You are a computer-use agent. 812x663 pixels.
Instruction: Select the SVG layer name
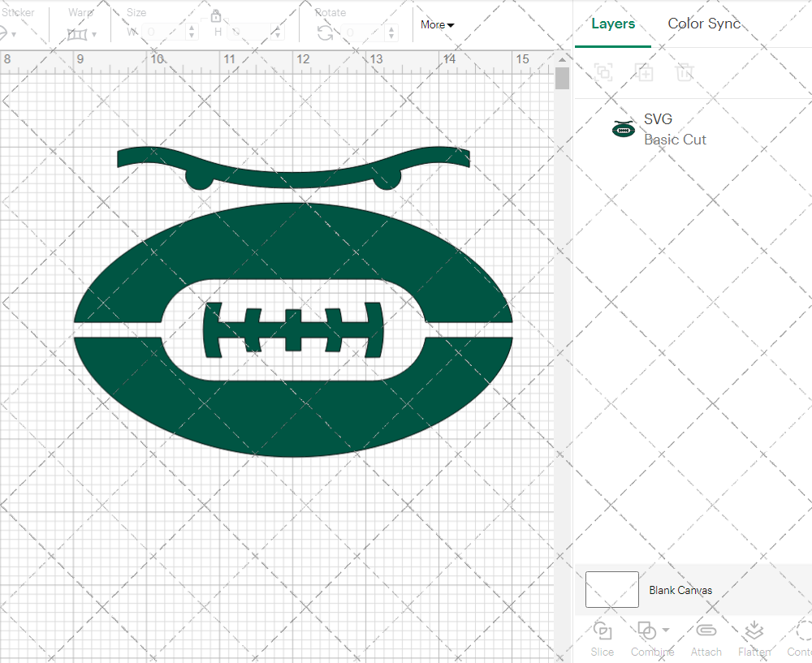[658, 119]
